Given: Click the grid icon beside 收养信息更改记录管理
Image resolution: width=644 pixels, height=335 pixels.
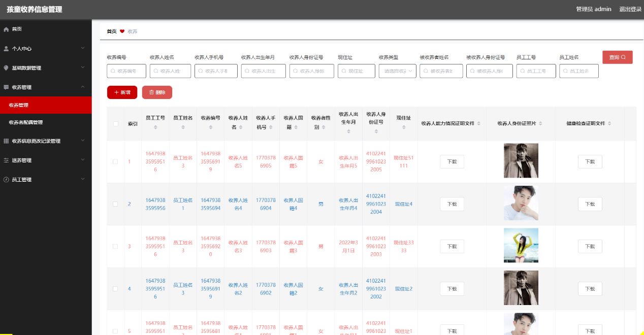Looking at the screenshot, I should pos(6,141).
